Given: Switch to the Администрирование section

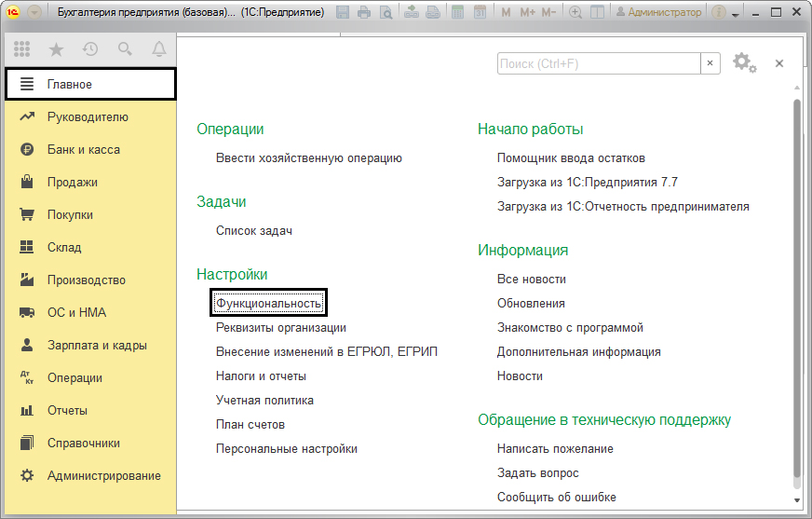Looking at the screenshot, I should click(104, 476).
